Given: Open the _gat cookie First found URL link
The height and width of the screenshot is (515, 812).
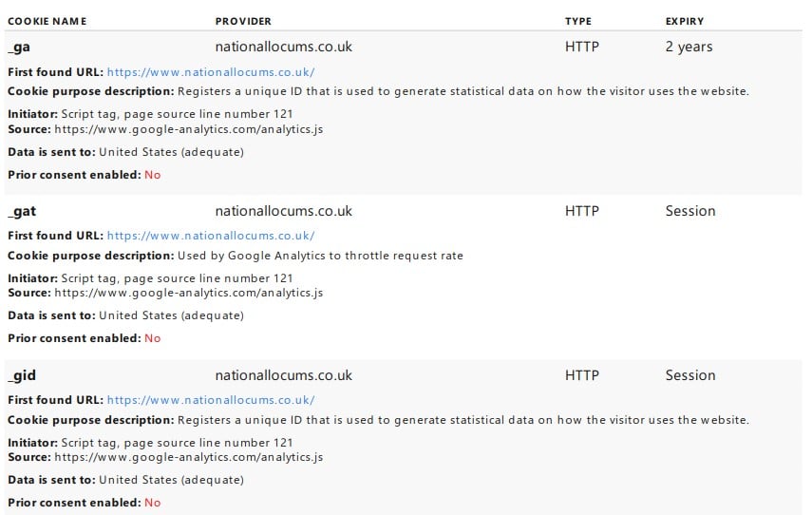Looking at the screenshot, I should (211, 236).
